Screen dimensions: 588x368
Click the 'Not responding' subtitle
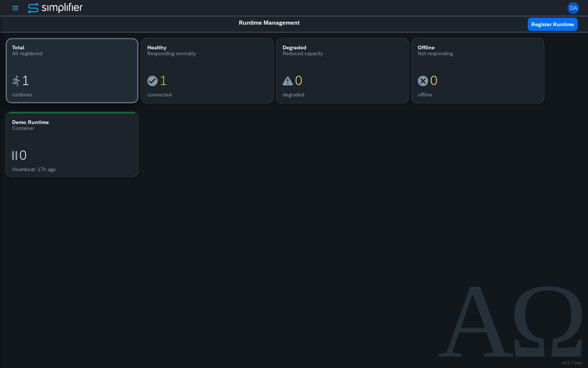point(435,54)
